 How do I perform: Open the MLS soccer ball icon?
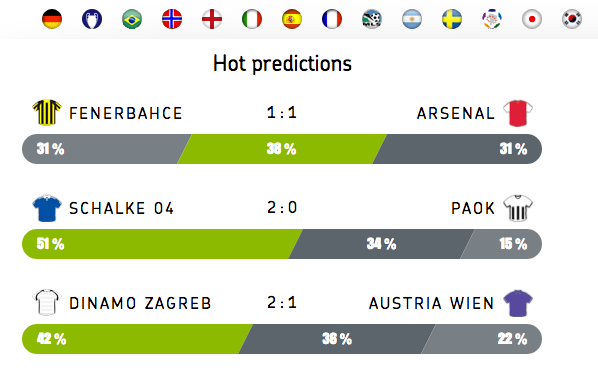[x=372, y=19]
